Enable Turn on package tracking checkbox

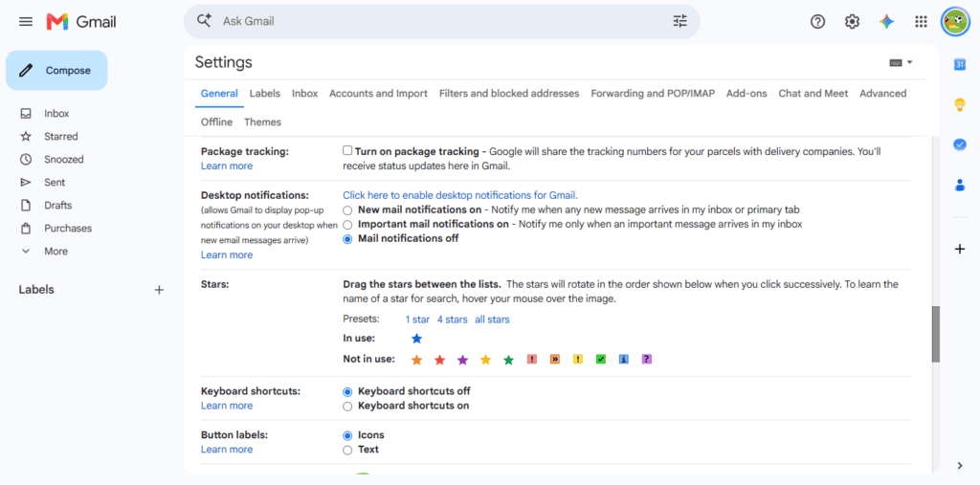(347, 150)
